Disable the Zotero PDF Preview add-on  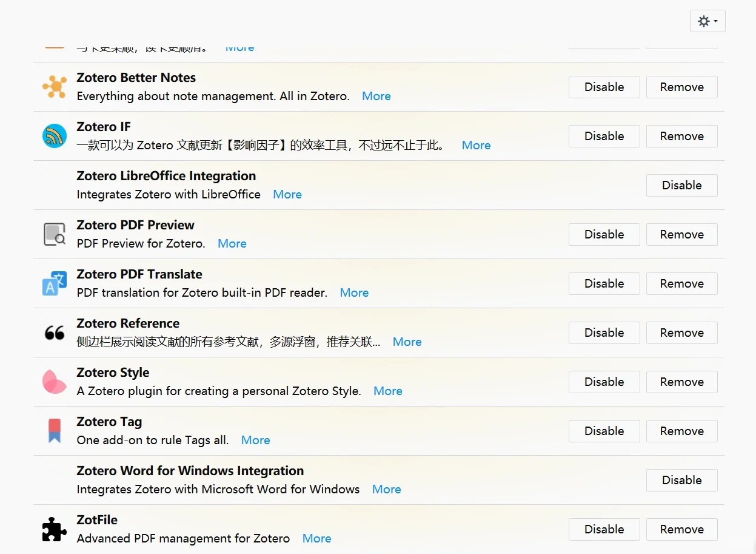pos(604,234)
